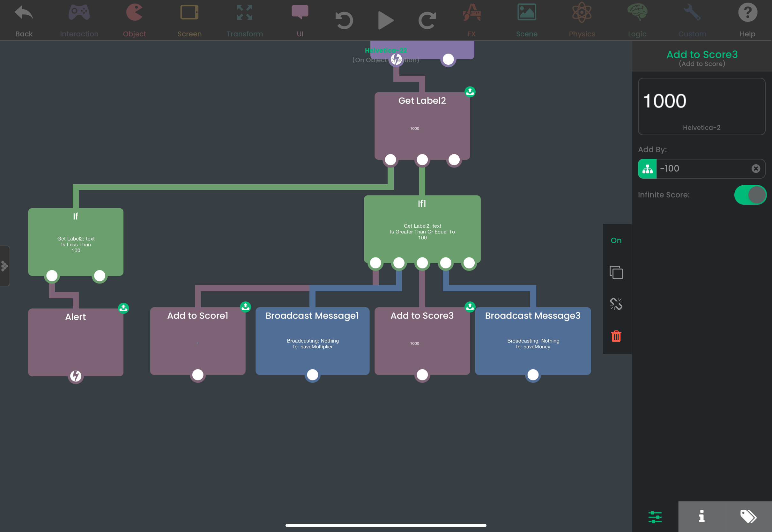Select the Broadcast Message3 node
This screenshot has width=772, height=532.
click(x=533, y=341)
